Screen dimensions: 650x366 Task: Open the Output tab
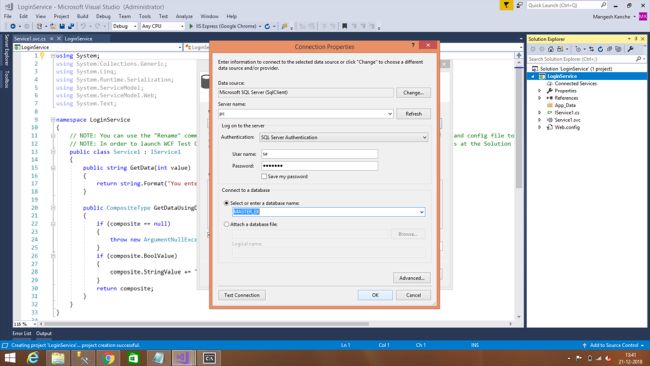[44, 334]
